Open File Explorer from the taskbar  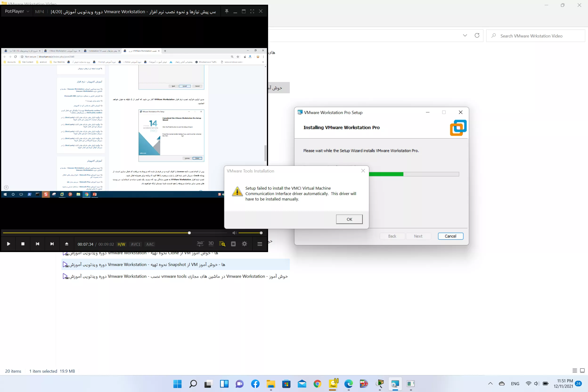pos(271,384)
